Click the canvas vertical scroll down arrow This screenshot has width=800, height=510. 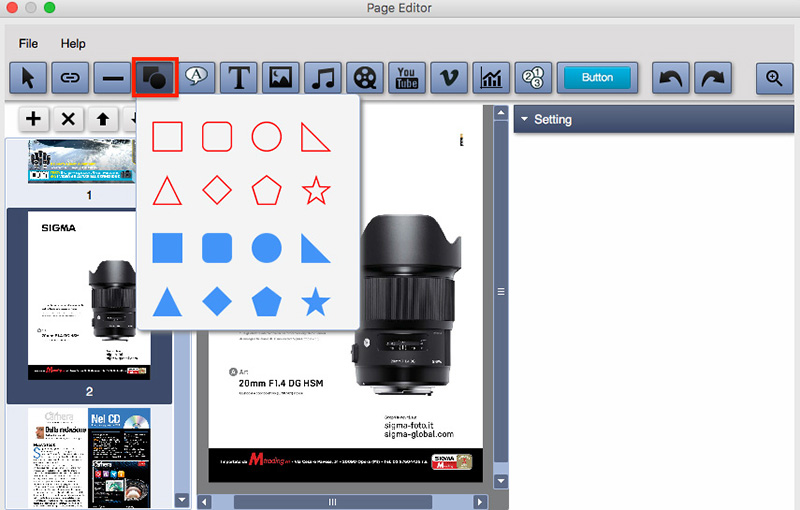coord(501,480)
